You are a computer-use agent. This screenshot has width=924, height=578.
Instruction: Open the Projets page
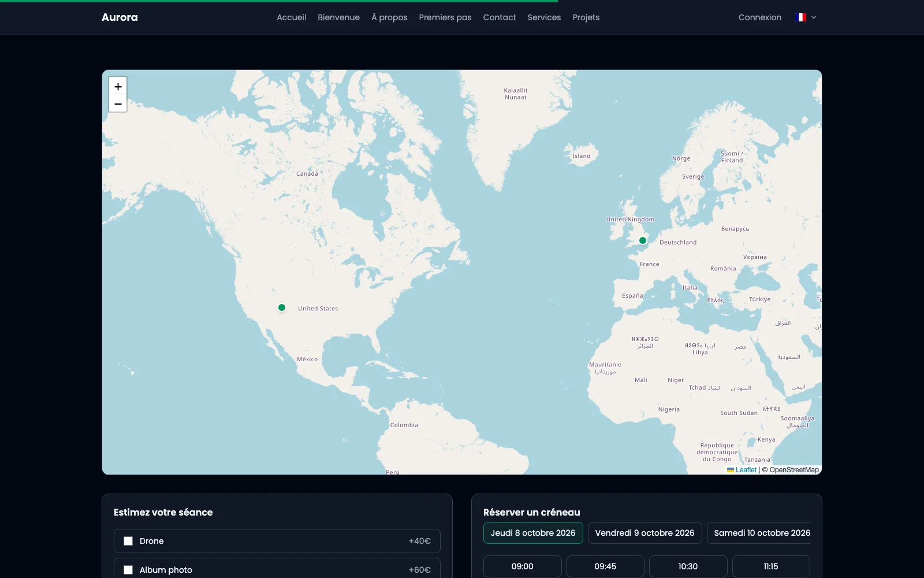(x=586, y=17)
